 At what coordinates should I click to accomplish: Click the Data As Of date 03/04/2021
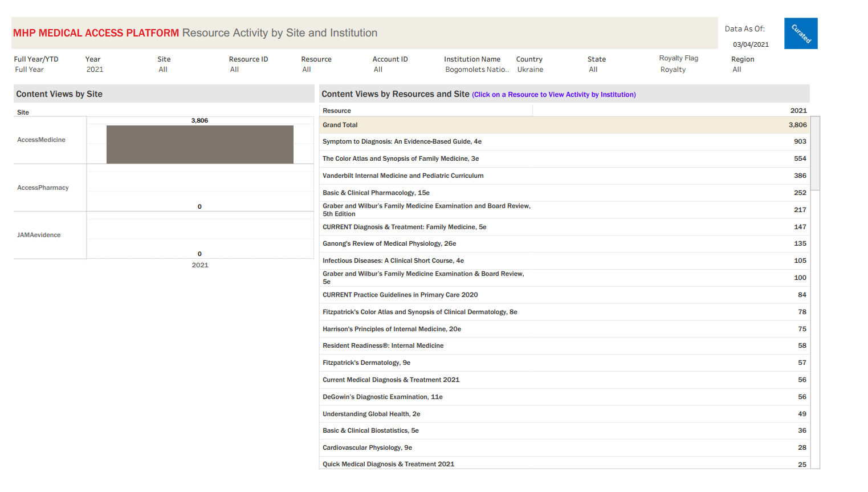pos(751,44)
